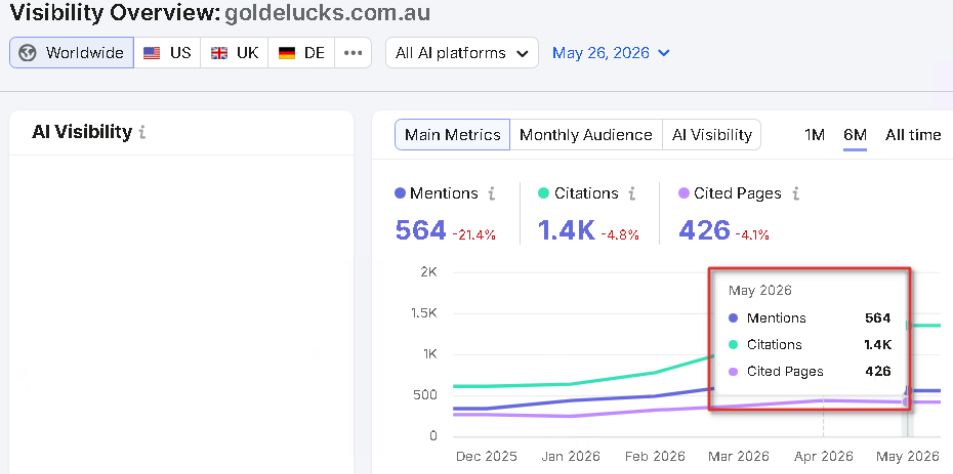Image resolution: width=953 pixels, height=474 pixels.
Task: Click the Citations value 1.4K
Action: click(x=566, y=230)
